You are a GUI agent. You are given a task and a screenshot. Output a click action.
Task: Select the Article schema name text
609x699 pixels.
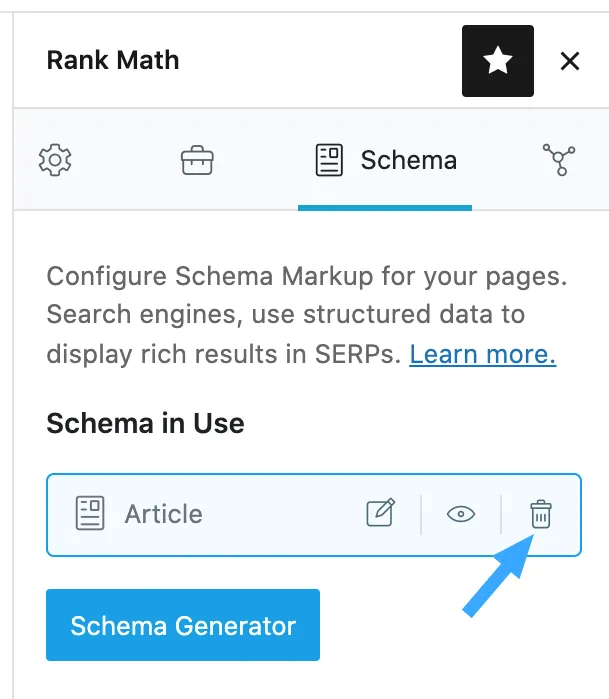pyautogui.click(x=163, y=514)
